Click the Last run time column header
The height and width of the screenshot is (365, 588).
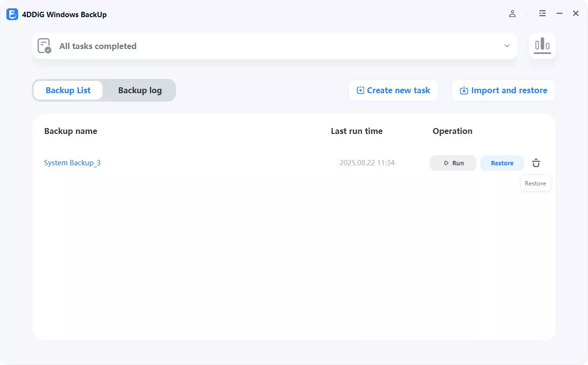point(357,131)
